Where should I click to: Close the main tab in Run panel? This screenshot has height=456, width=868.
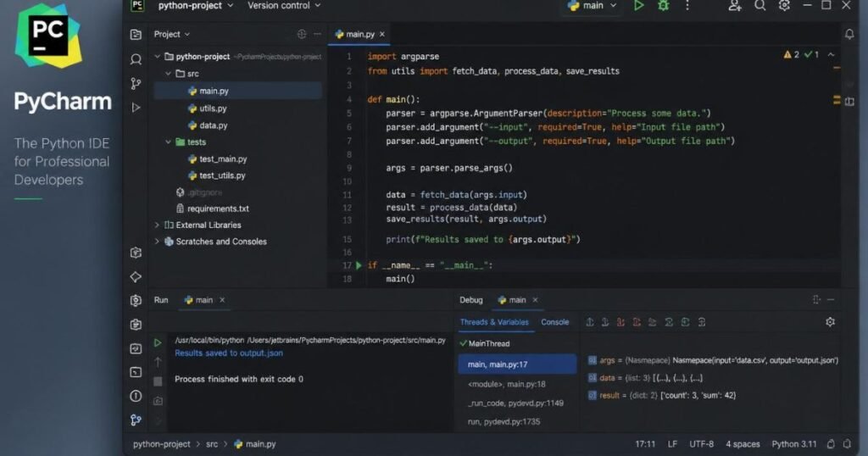222,300
